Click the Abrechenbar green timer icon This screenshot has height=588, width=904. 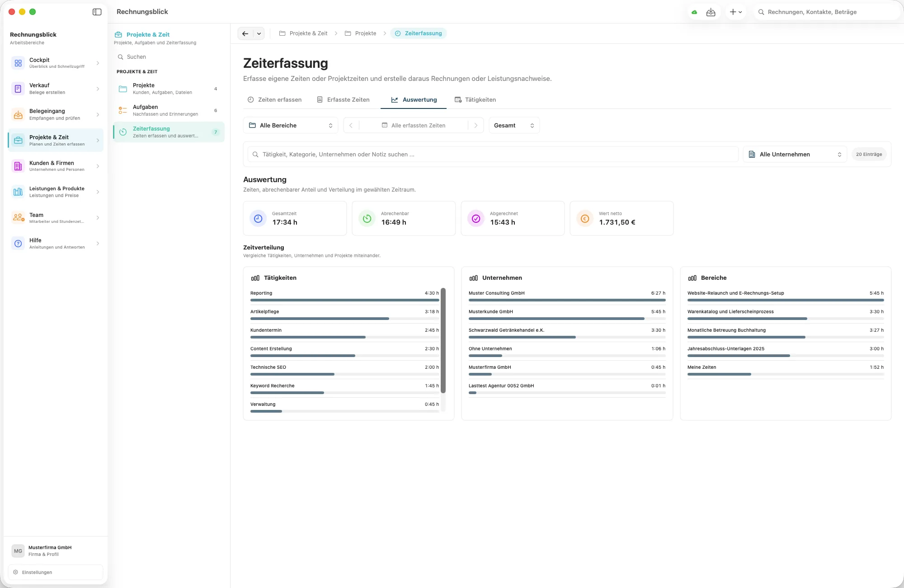pos(367,219)
